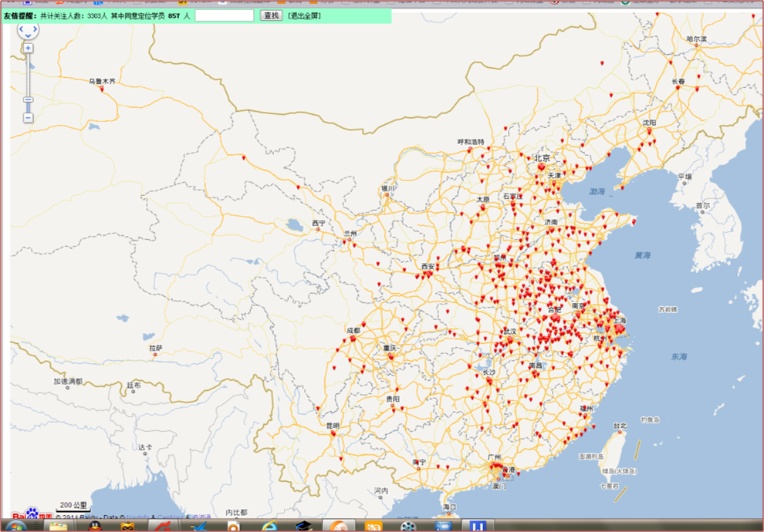Screen dimensions: 764x532
Task: Click the red marker at 哈尔滨
Action: [696, 45]
